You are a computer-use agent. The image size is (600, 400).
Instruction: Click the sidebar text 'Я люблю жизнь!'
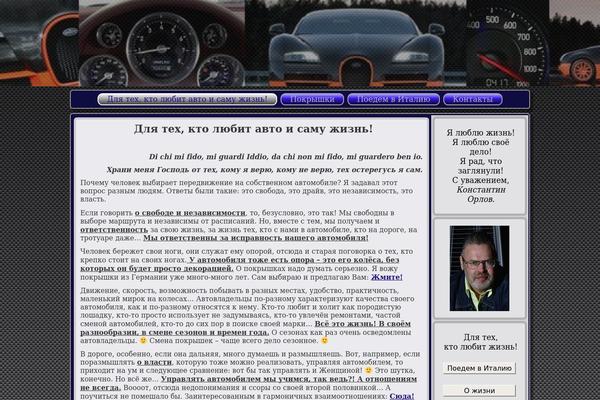click(481, 133)
